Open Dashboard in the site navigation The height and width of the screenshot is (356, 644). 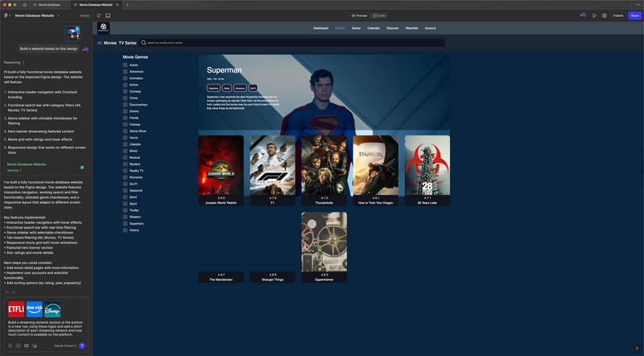[x=320, y=28]
